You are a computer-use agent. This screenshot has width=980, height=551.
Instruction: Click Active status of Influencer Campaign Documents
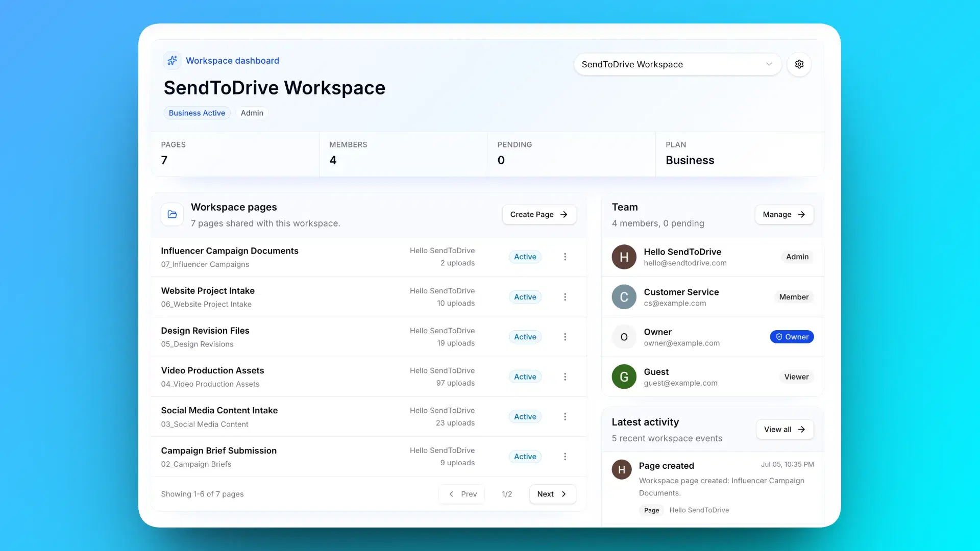click(x=525, y=257)
